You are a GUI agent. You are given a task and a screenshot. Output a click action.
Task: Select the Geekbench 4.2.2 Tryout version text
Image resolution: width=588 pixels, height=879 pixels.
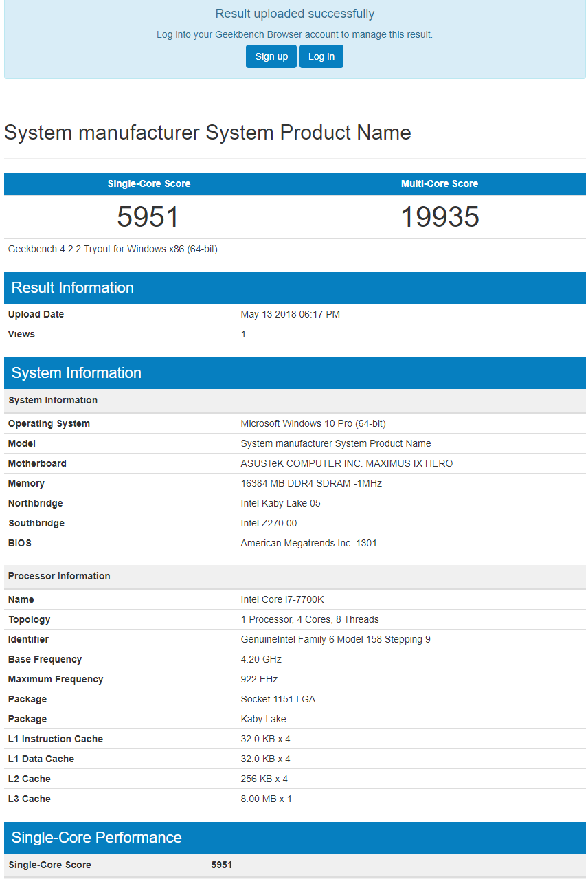[113, 249]
